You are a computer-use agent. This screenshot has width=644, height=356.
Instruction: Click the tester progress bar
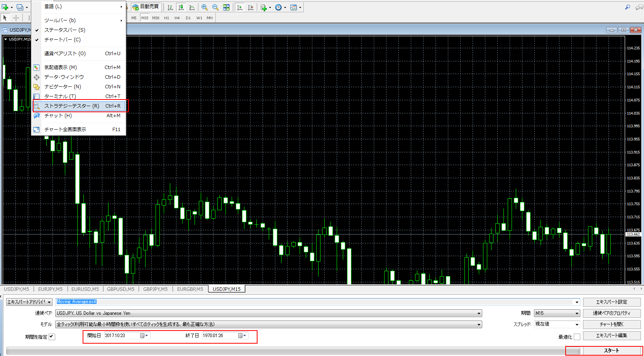(293, 351)
